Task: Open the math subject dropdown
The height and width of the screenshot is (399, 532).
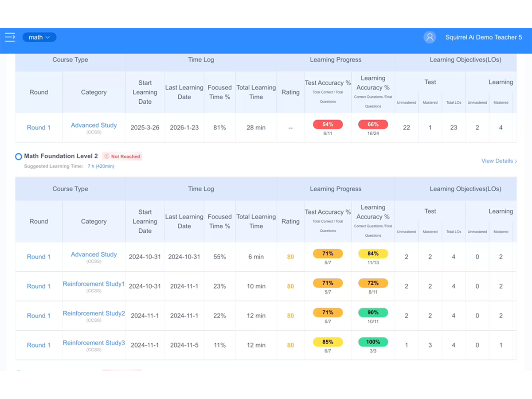Action: coord(39,37)
